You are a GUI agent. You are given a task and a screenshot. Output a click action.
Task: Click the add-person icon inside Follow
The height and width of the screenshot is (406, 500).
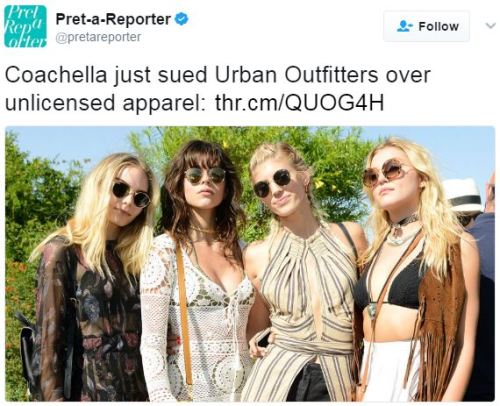[x=405, y=26]
